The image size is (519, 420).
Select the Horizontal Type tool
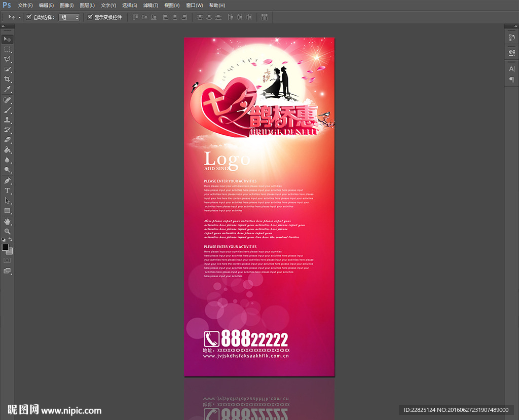point(7,191)
